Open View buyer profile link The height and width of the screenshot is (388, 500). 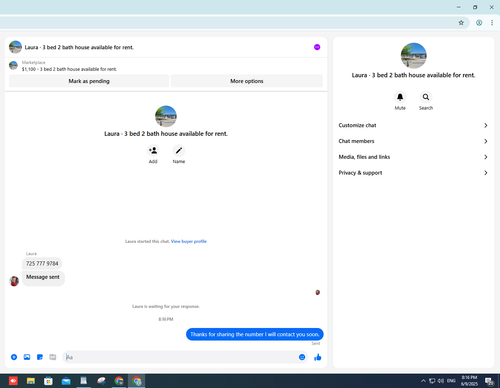189,241
